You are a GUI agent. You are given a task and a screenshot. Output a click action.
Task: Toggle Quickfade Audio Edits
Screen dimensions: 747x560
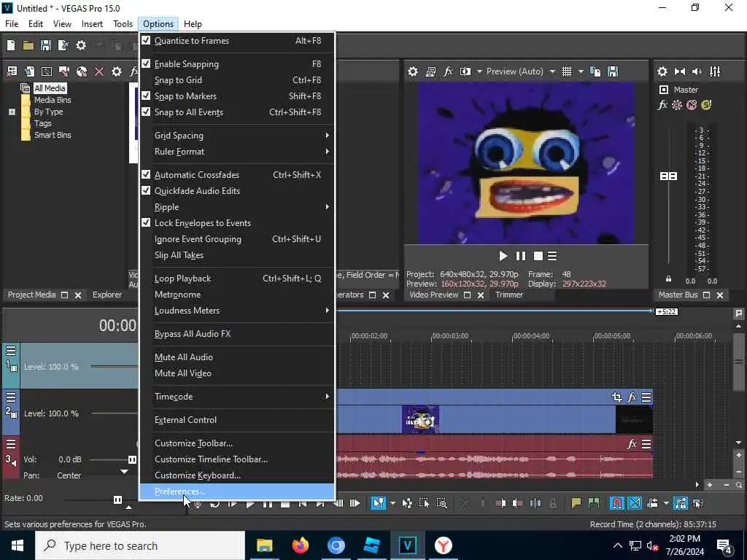(237, 191)
